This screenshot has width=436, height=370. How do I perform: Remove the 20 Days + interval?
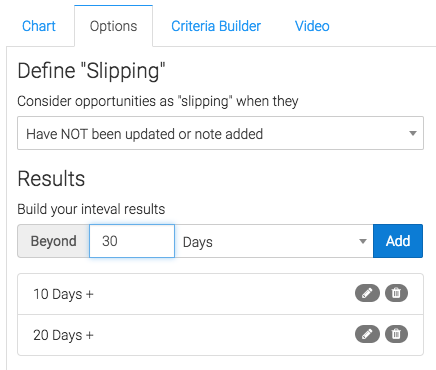pos(396,334)
